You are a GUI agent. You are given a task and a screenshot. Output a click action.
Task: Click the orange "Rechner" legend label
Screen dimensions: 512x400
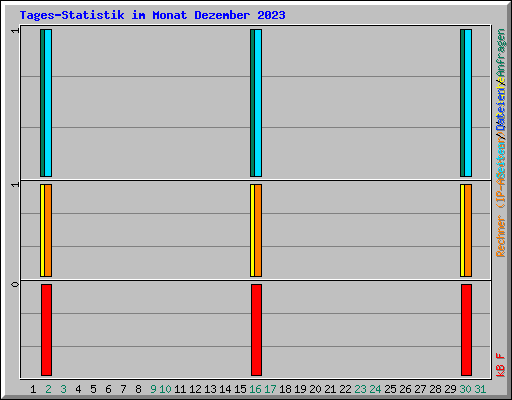(501, 236)
